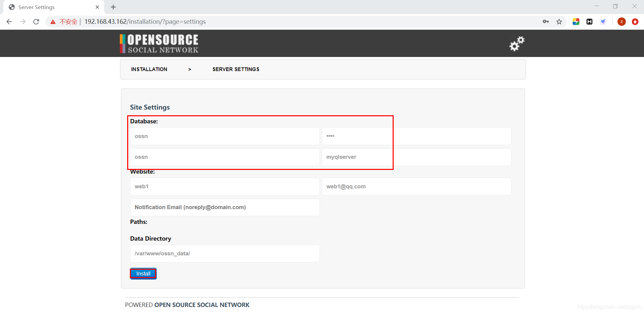
Task: Click the browser forward arrow
Action: (x=22, y=22)
